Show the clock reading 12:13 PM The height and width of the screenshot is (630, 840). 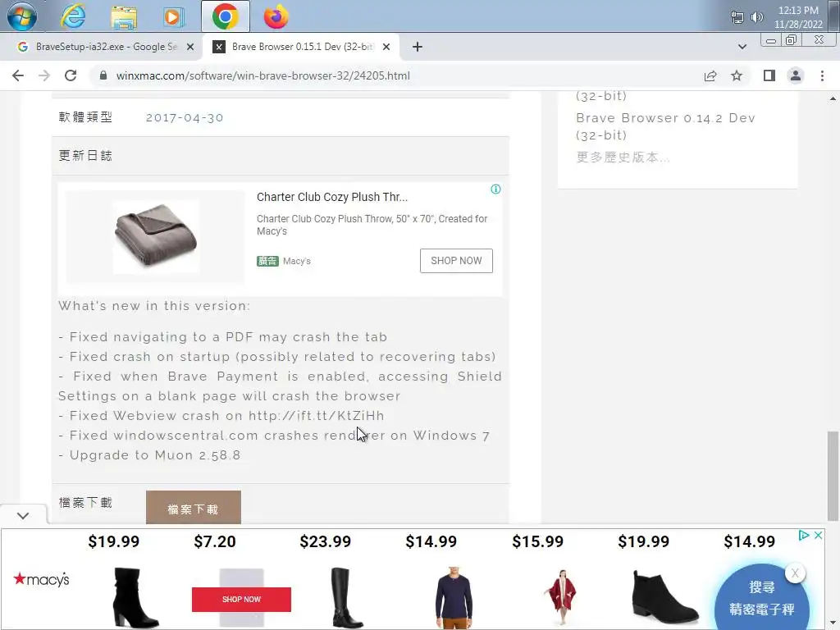point(798,17)
